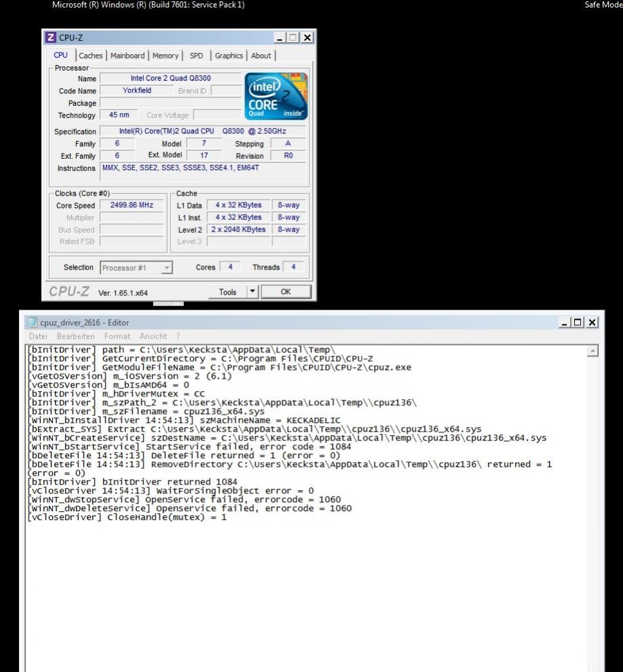The image size is (623, 672).
Task: Click the Editor scrollbar up arrow
Action: (592, 351)
